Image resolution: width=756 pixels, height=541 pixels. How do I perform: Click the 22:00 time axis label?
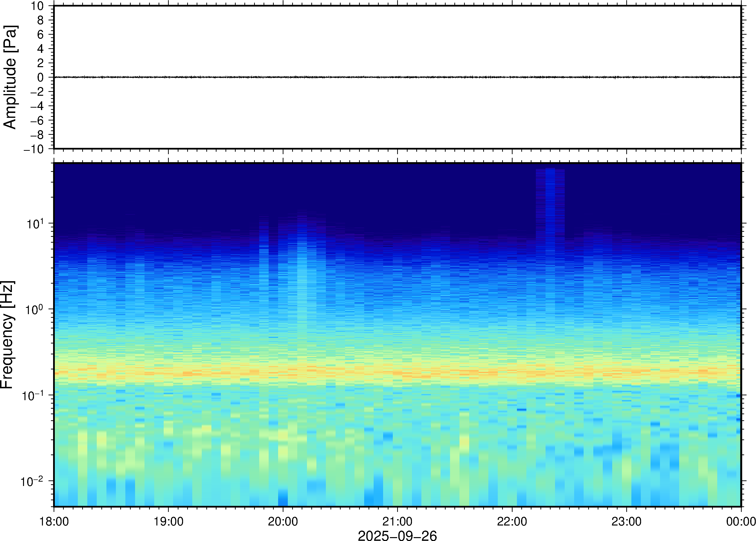point(512,521)
